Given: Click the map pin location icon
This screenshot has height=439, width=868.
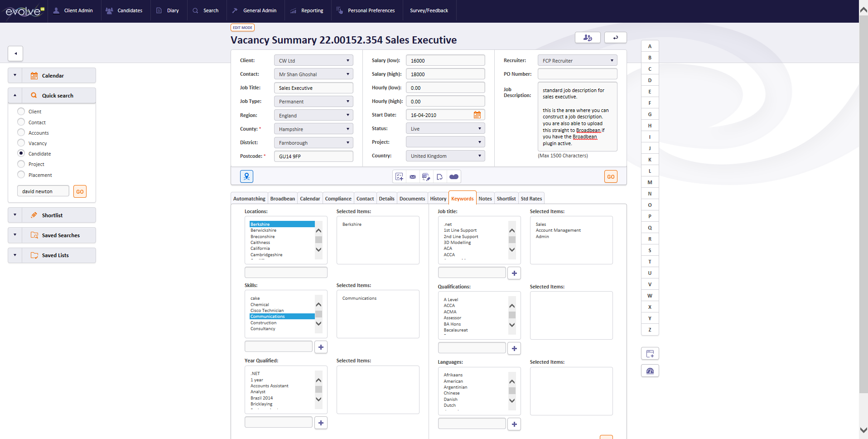Looking at the screenshot, I should pyautogui.click(x=246, y=176).
